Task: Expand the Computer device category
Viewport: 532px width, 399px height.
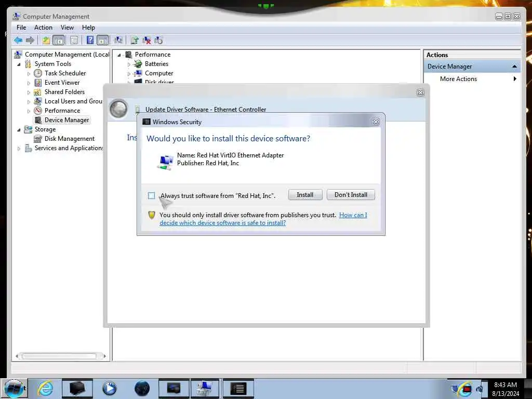Action: [x=129, y=74]
